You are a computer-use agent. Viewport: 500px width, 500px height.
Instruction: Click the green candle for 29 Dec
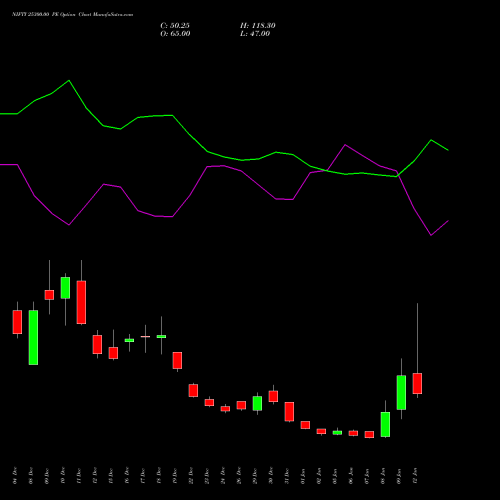[x=257, y=403]
